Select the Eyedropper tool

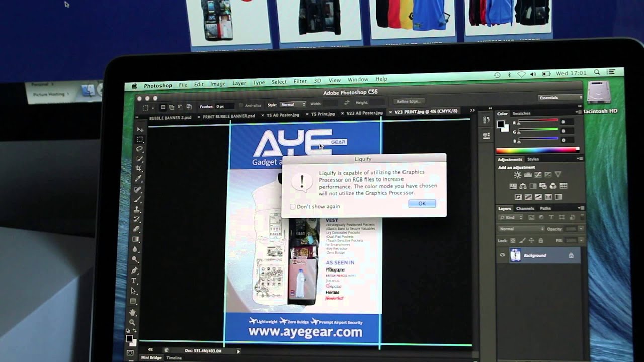click(138, 179)
